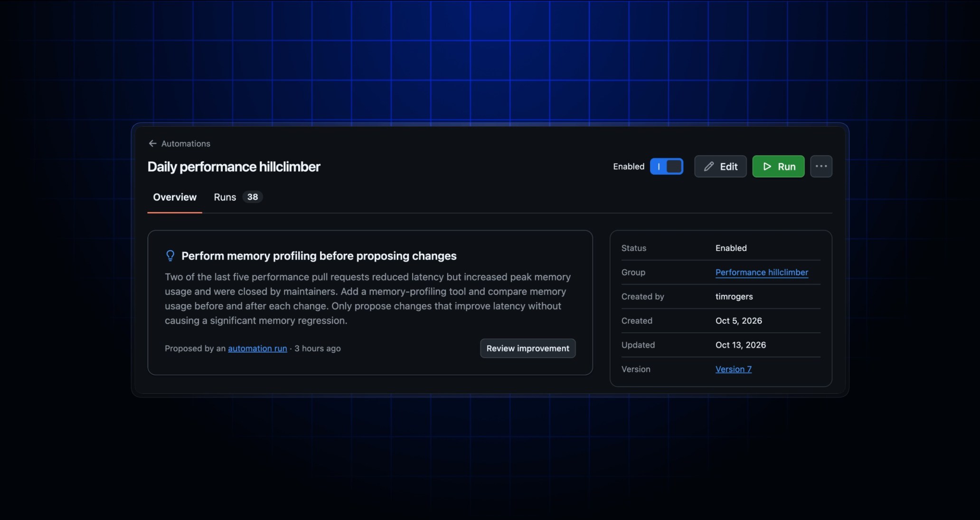Open the Version 7 link
Viewport: 980px width, 520px height.
(x=734, y=369)
